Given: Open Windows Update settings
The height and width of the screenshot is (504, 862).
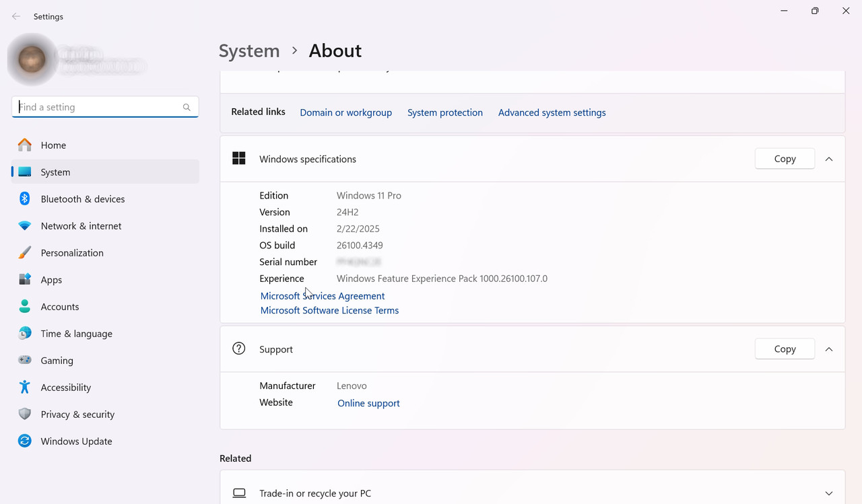Looking at the screenshot, I should coord(105,441).
